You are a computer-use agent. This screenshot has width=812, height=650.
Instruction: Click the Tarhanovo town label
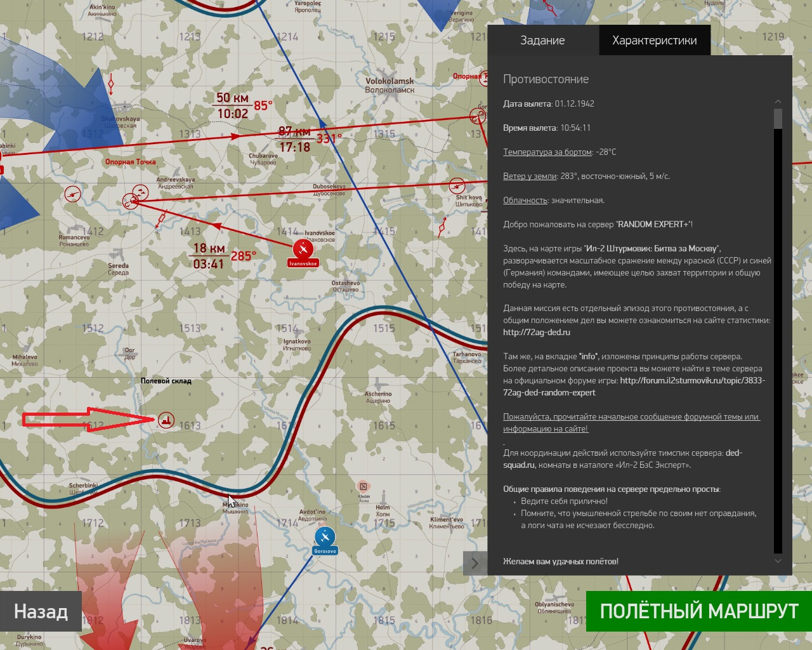tap(467, 357)
